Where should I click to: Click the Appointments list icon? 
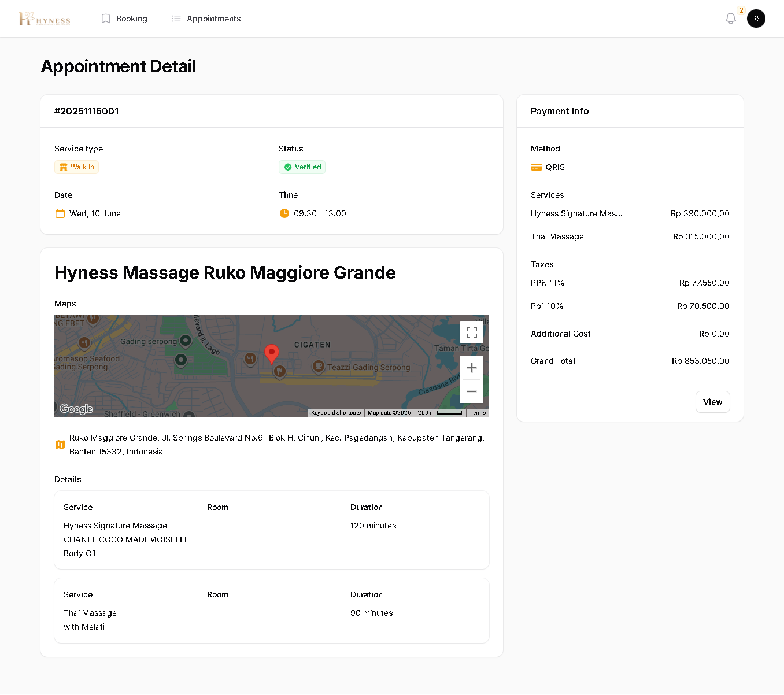[x=176, y=19]
